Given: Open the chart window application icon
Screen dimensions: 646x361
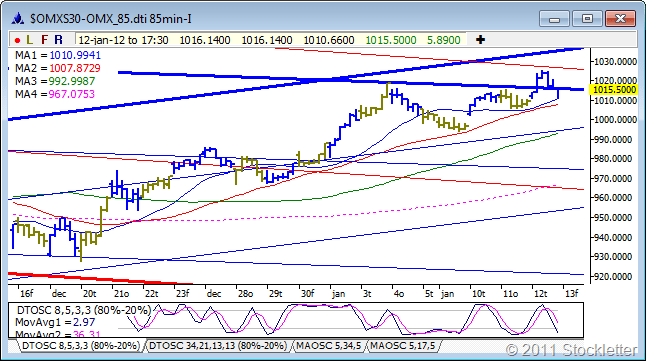Looking at the screenshot, I should 18,19.
